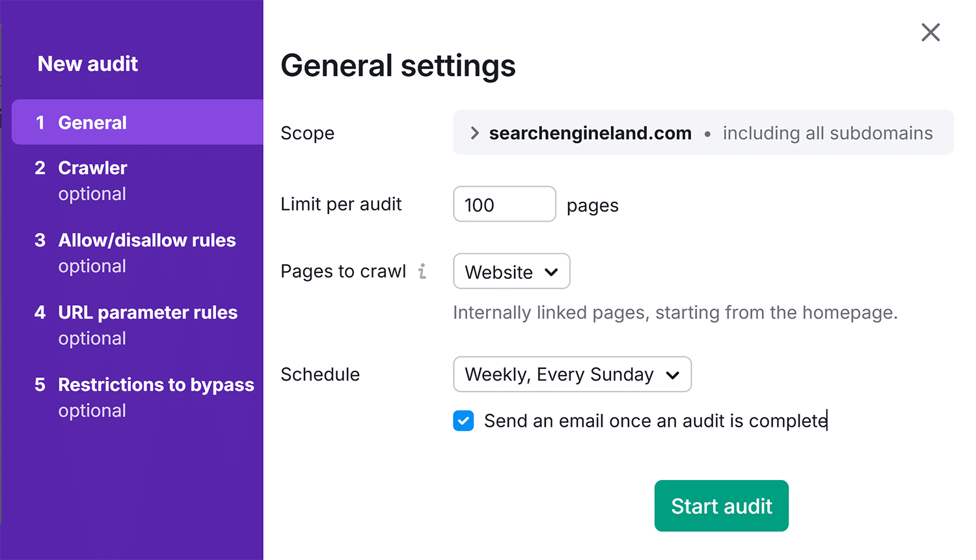976x560 pixels.
Task: Click the 'Send an email once an audit is complete' label
Action: pos(656,421)
